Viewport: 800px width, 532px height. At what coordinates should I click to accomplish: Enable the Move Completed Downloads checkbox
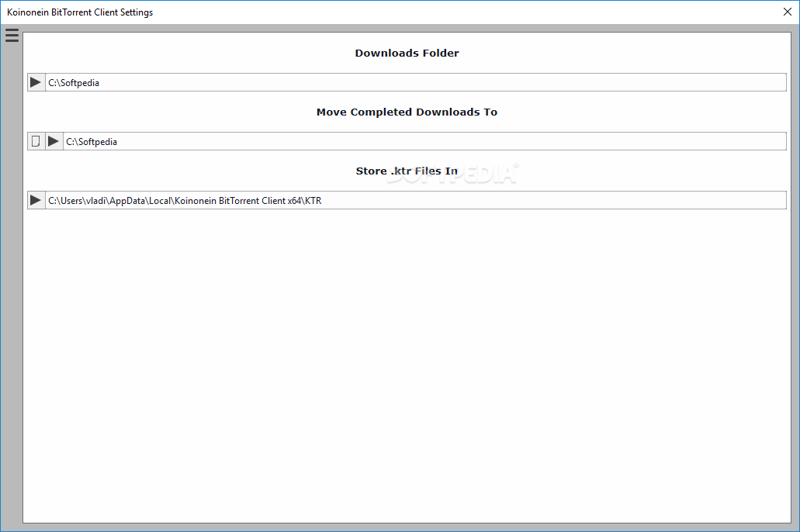tap(36, 141)
